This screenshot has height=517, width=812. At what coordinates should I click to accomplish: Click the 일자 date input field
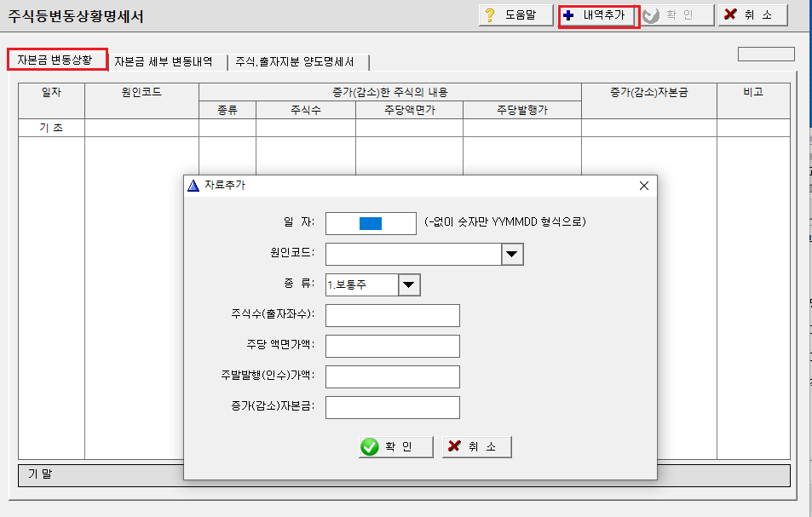370,222
